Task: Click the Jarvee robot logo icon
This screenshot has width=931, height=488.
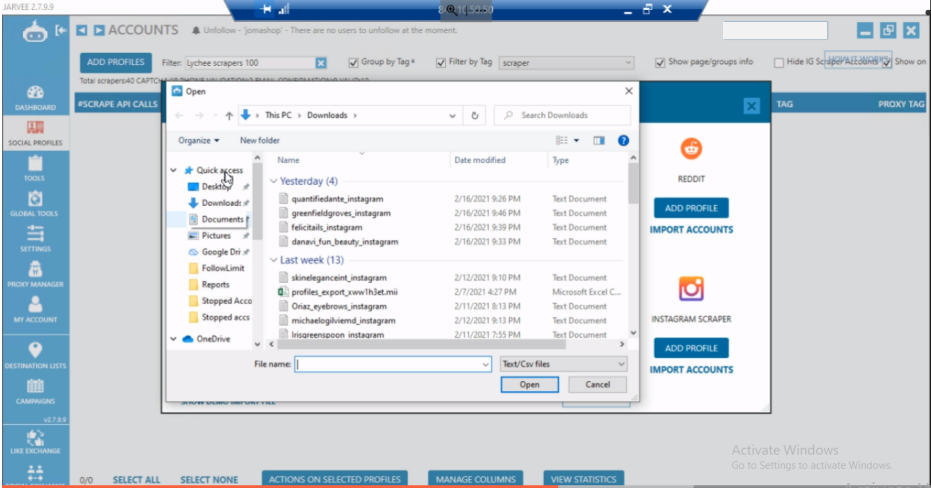Action: (35, 32)
